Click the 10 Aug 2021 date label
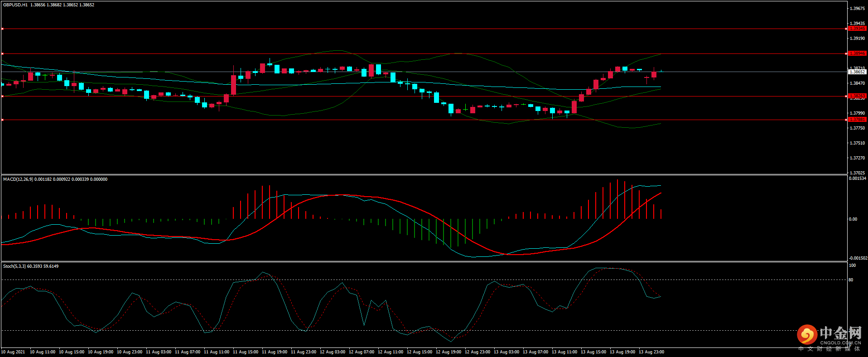 tap(13, 352)
